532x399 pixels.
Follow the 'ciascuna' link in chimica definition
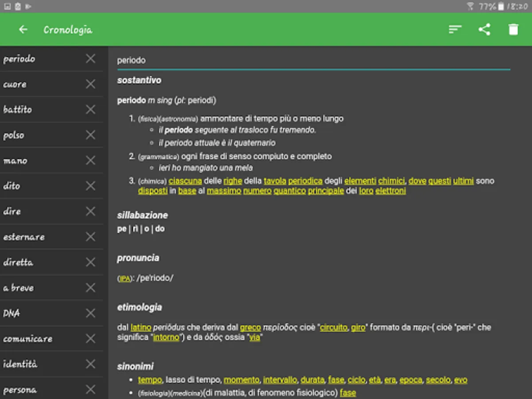point(185,181)
